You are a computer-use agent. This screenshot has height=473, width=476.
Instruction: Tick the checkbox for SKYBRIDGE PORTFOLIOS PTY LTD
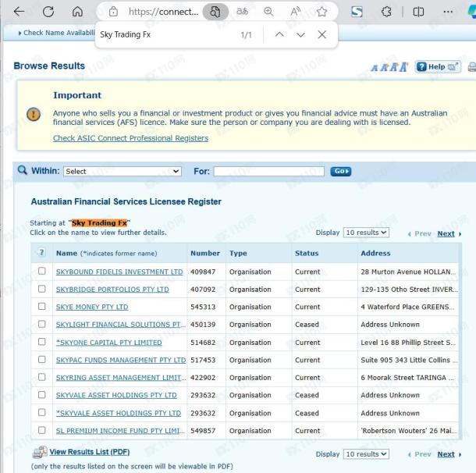click(x=42, y=289)
